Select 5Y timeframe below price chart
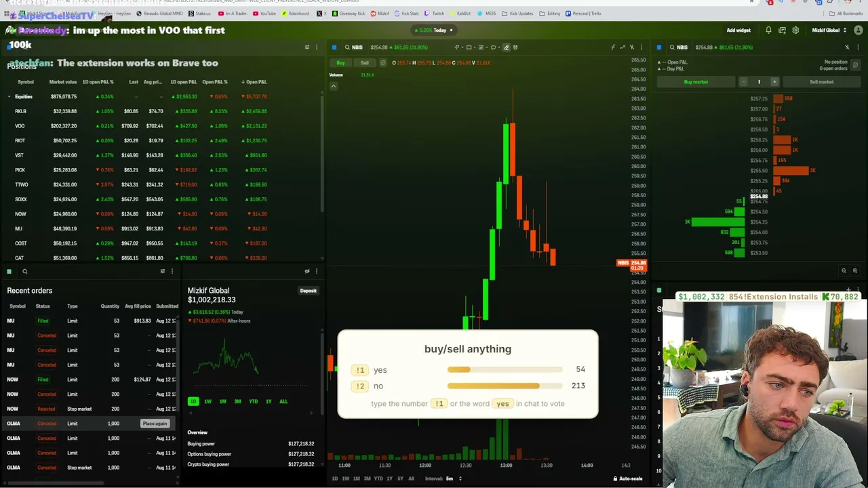The width and height of the screenshot is (868, 488). [400, 479]
